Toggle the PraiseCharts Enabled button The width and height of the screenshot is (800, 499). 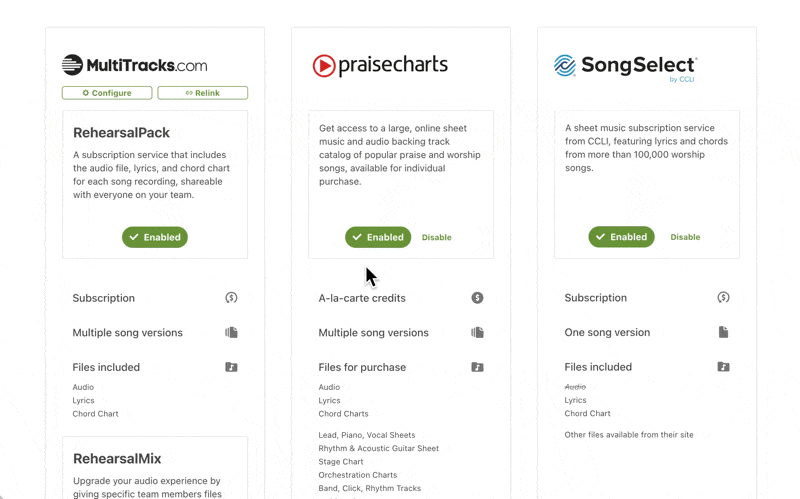(x=378, y=237)
